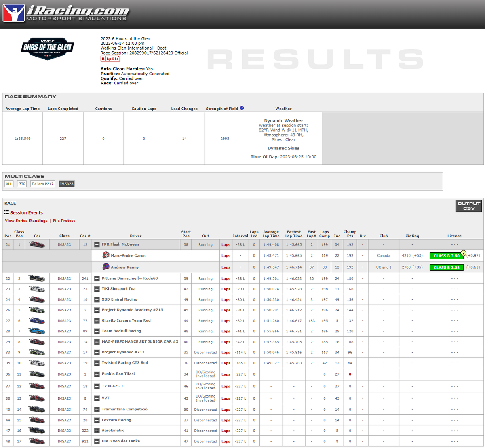Click the MAG-PERFOMANCE SRT JUNIOR car image
Image resolution: width=485 pixels, height=448 pixels.
pyautogui.click(x=37, y=342)
